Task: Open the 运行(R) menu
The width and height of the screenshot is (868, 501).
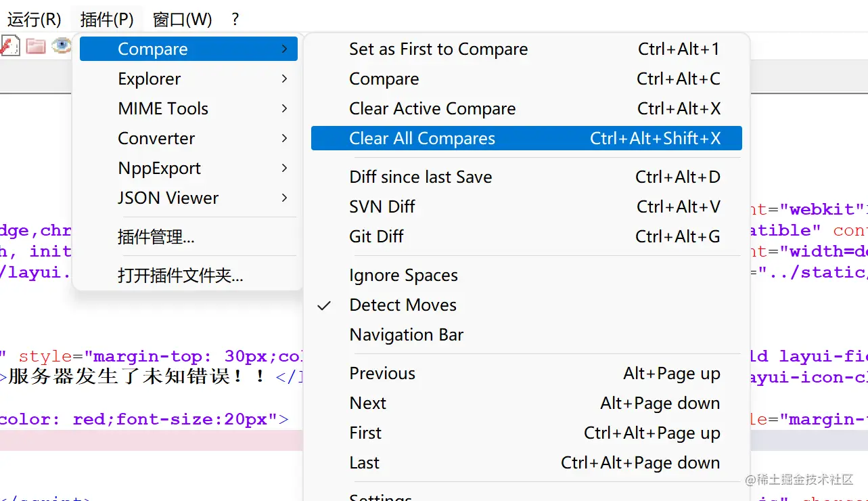Action: 34,19
